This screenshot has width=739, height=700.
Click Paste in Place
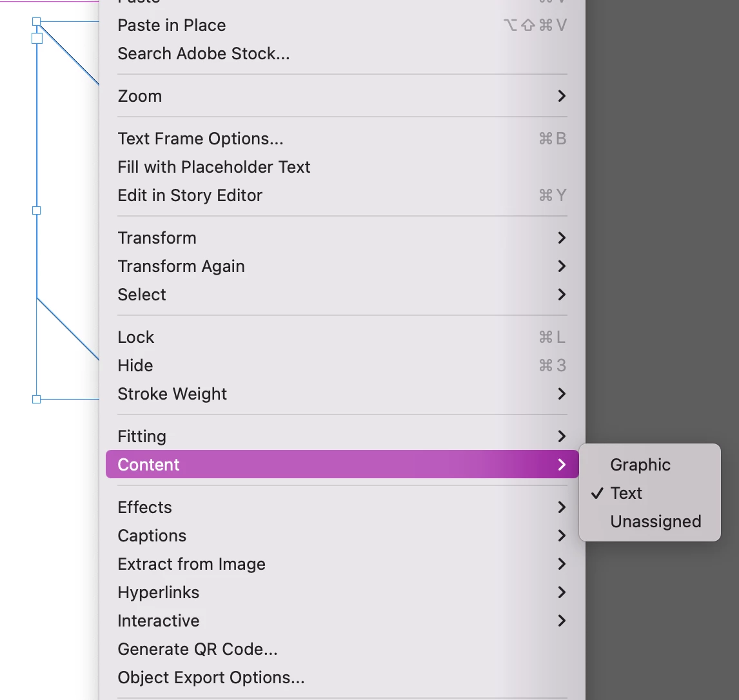coord(172,25)
